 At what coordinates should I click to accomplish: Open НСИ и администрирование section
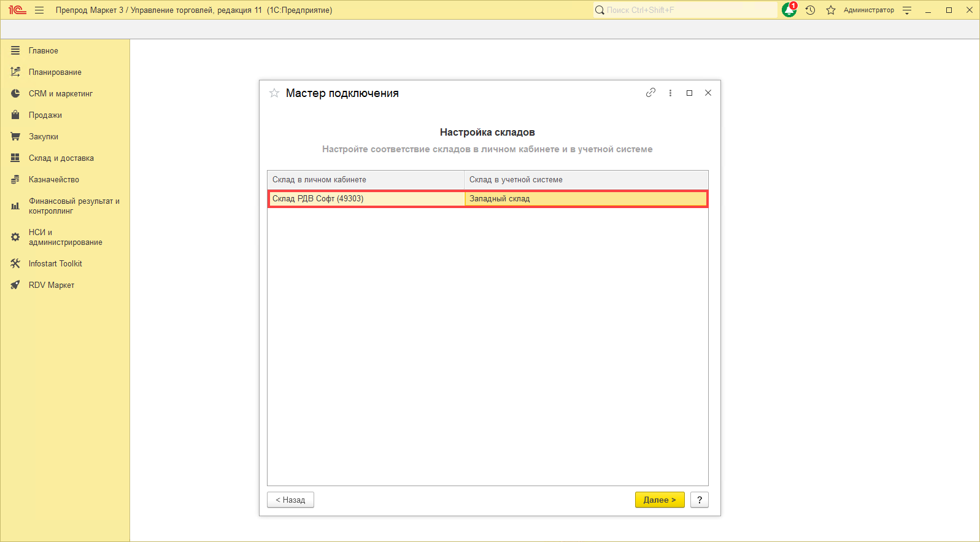pyautogui.click(x=66, y=237)
